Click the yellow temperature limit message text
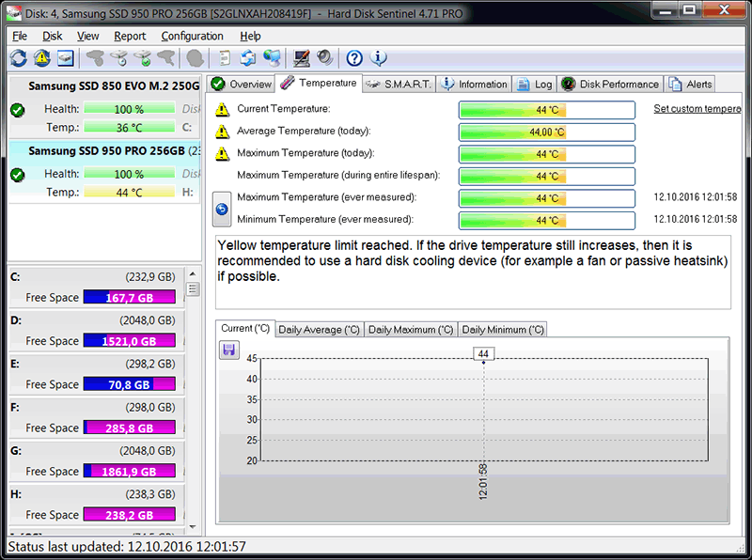752x560 pixels. click(473, 261)
